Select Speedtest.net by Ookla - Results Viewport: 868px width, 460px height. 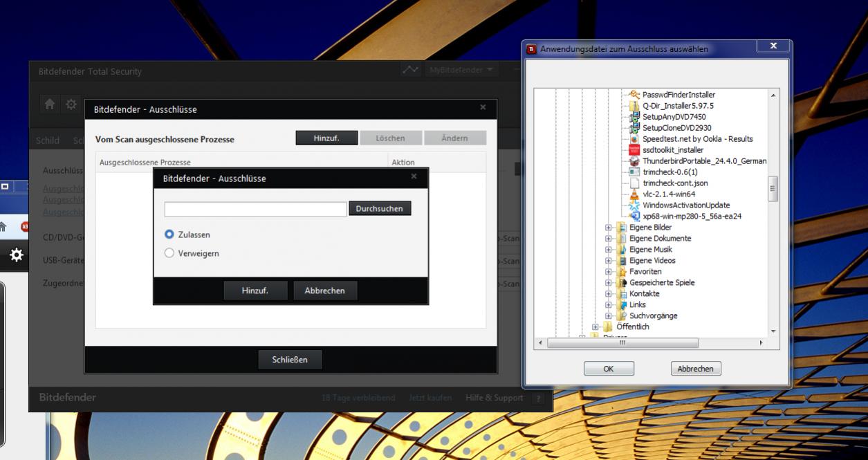pyautogui.click(x=698, y=139)
